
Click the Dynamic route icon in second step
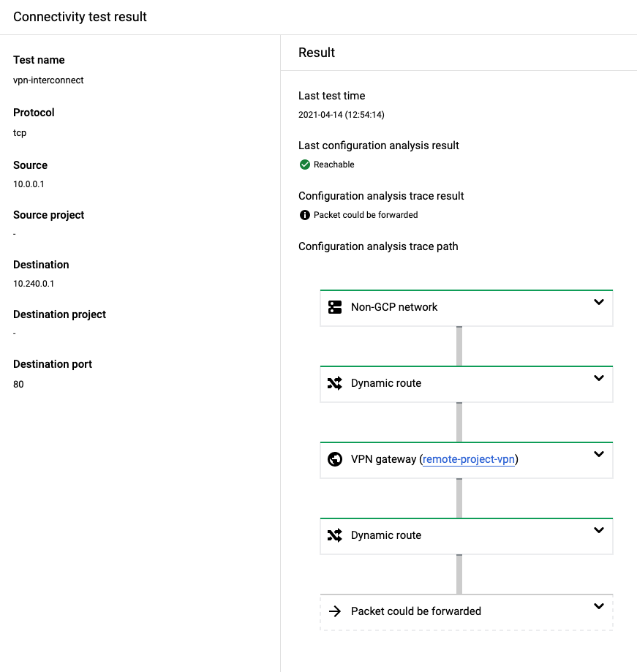tap(335, 383)
